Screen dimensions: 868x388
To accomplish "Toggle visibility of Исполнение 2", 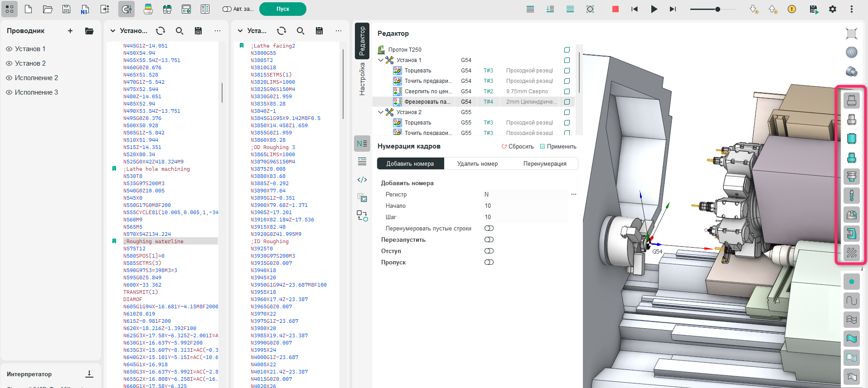I will (x=9, y=78).
